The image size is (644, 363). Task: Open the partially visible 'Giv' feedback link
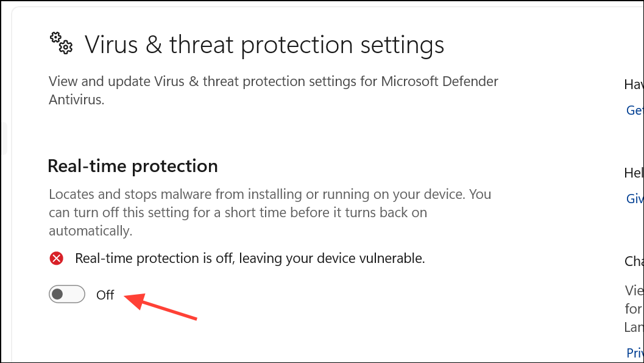pyautogui.click(x=634, y=198)
